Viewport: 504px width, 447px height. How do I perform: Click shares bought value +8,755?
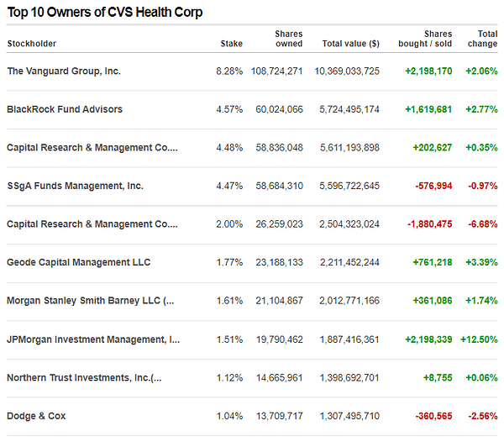click(x=438, y=378)
